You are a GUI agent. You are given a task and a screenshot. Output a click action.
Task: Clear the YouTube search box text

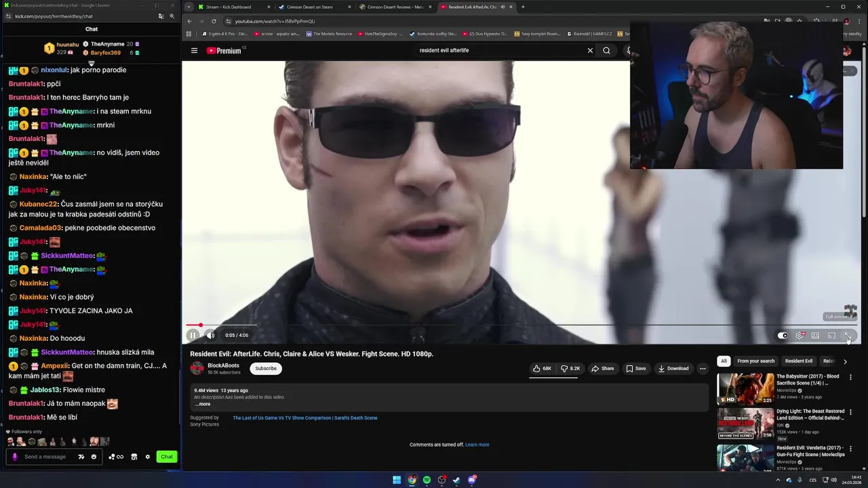point(590,50)
